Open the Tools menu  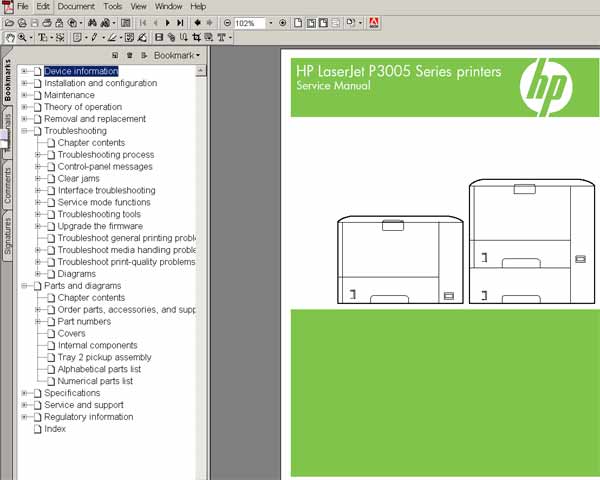click(112, 6)
